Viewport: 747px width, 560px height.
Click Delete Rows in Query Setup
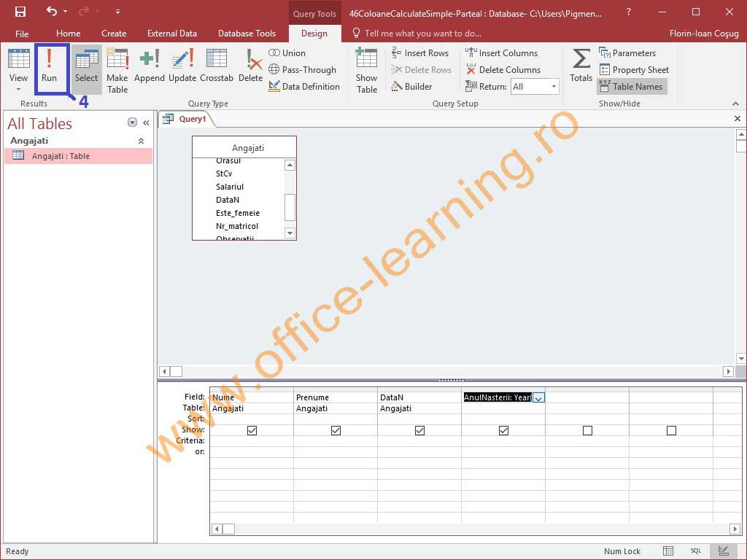point(421,69)
